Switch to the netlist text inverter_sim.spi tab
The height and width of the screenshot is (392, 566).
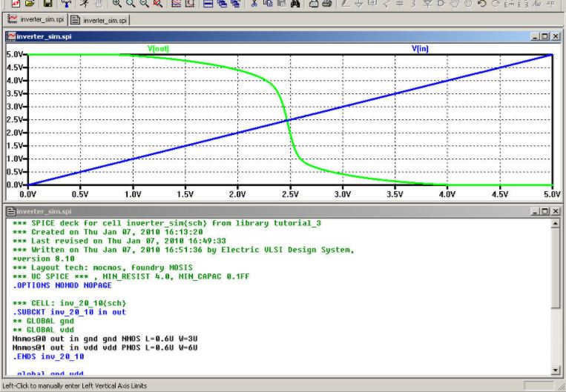100,19
